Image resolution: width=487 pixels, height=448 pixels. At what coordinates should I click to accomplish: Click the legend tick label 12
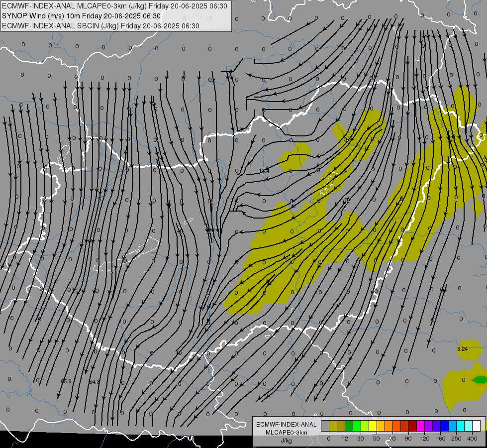pos(345,439)
